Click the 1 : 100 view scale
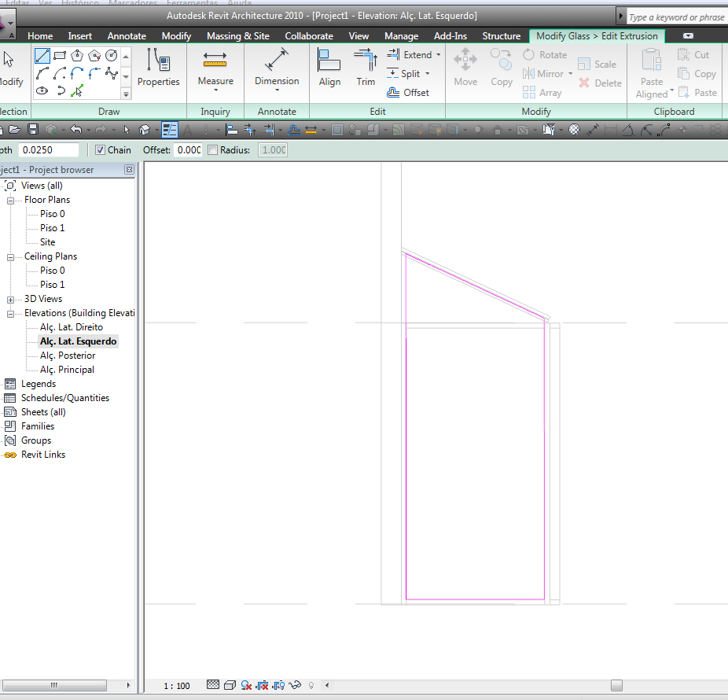728x700 pixels. coord(177,686)
